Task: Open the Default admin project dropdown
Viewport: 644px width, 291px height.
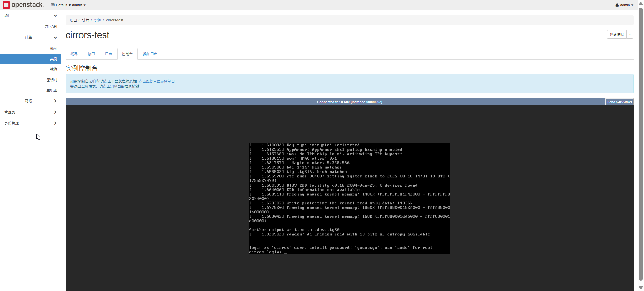Action: coord(68,5)
